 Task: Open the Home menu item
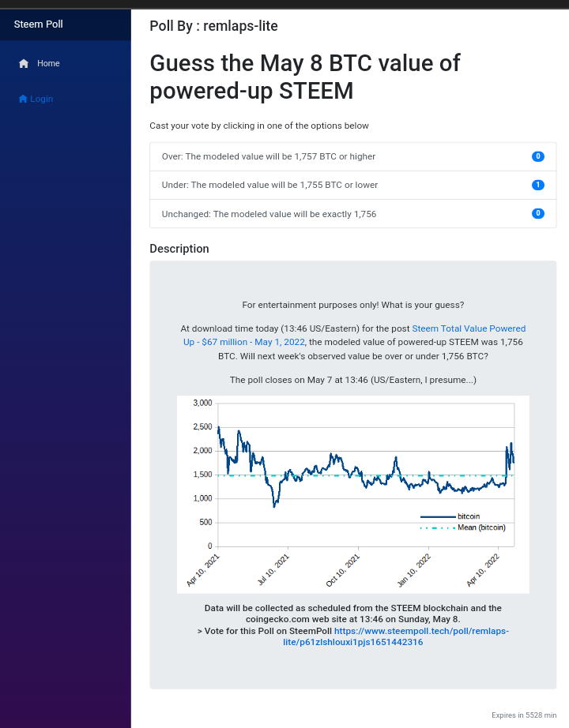click(x=39, y=64)
